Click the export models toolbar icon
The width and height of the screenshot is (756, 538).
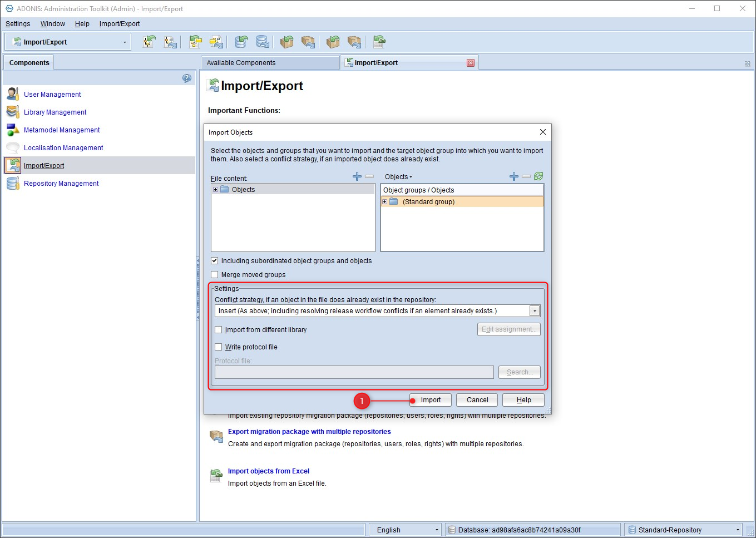click(x=171, y=42)
